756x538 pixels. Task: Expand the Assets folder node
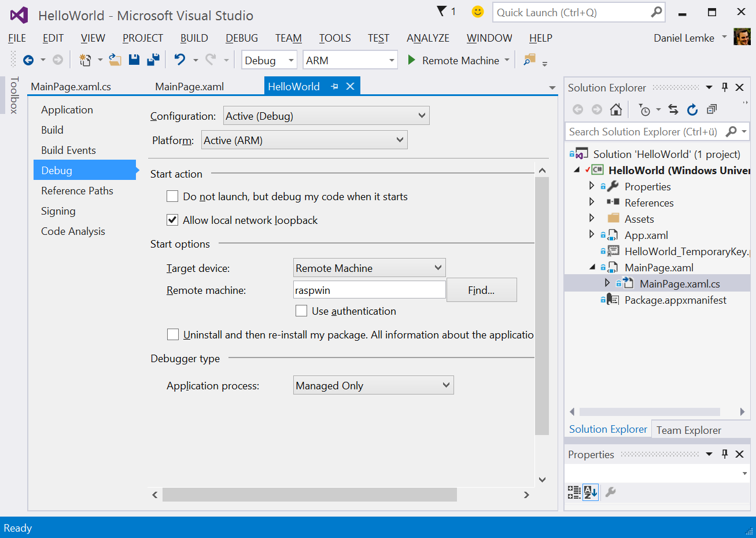coord(592,218)
